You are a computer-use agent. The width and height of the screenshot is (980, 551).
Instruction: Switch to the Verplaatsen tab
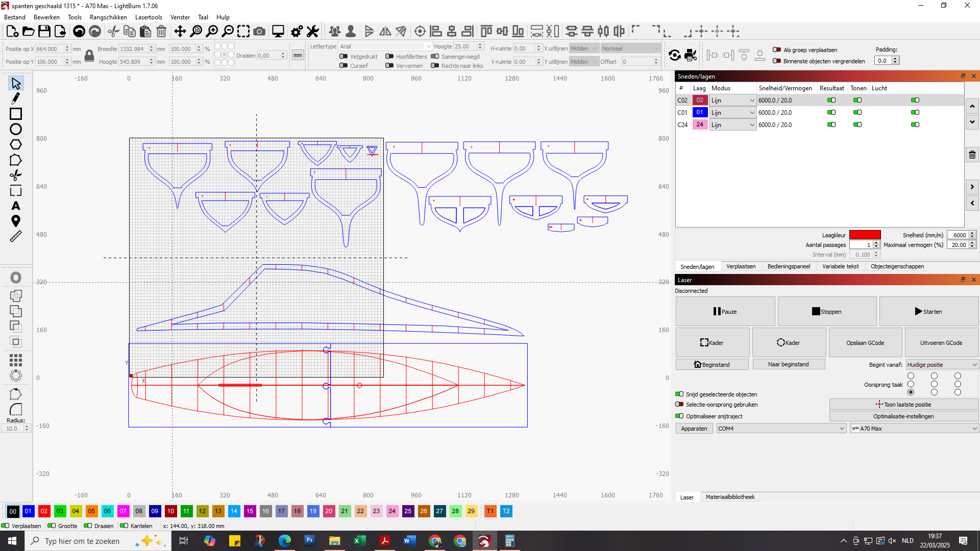coord(741,266)
